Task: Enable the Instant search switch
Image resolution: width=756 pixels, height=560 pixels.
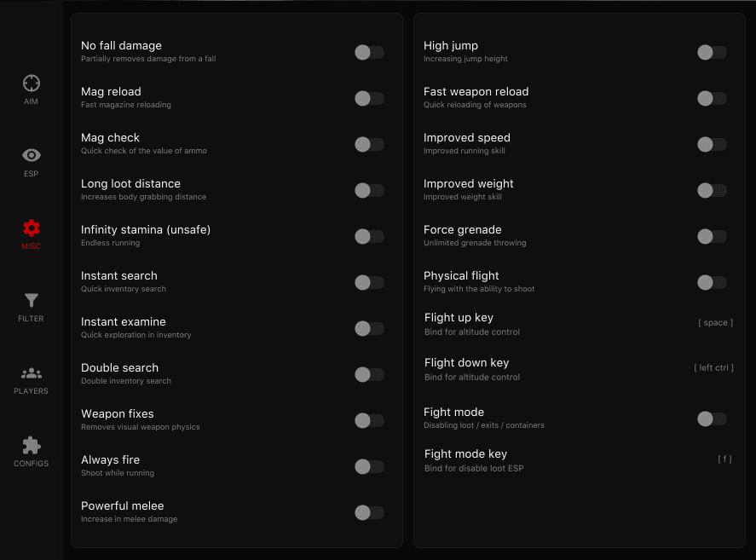Action: coord(369,282)
